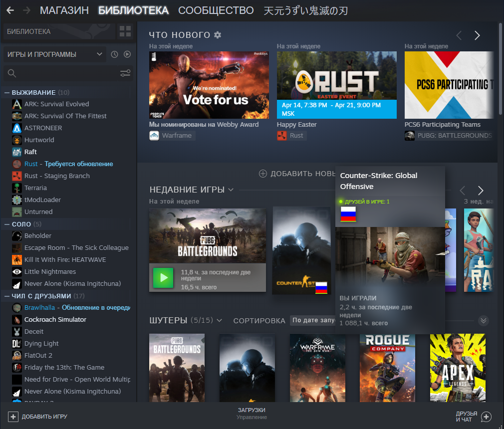The image size is (504, 429).
Task: Open the Warframe Vote for us news
Action: coord(209,85)
